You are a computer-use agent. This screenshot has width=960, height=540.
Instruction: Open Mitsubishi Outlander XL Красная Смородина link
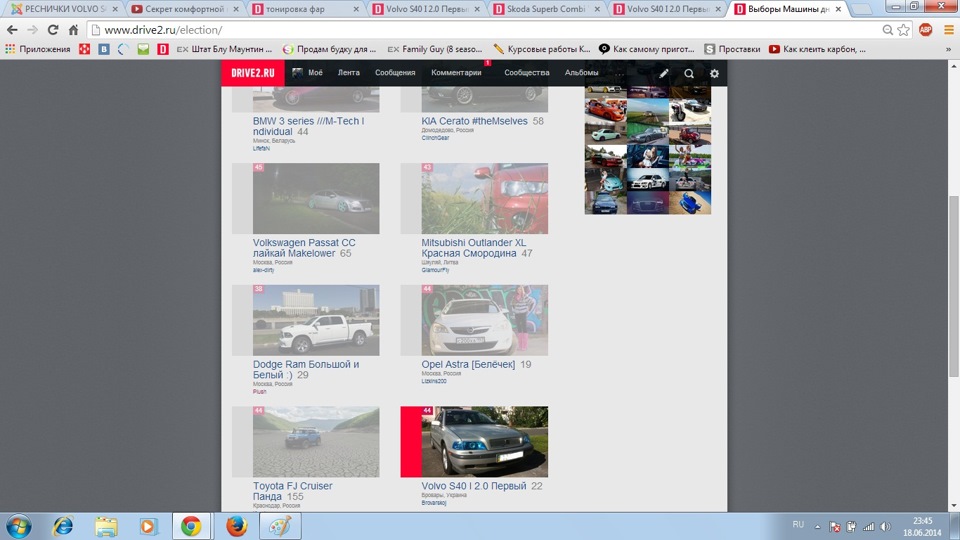473,248
